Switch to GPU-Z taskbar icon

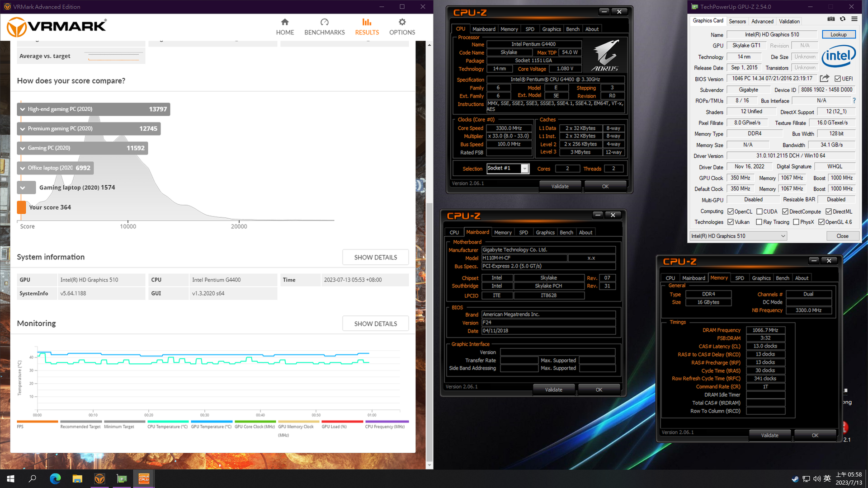click(x=122, y=479)
